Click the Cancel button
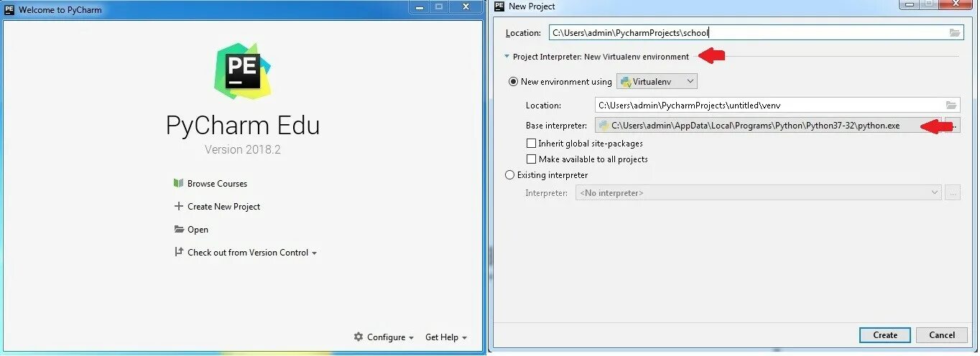 (942, 335)
